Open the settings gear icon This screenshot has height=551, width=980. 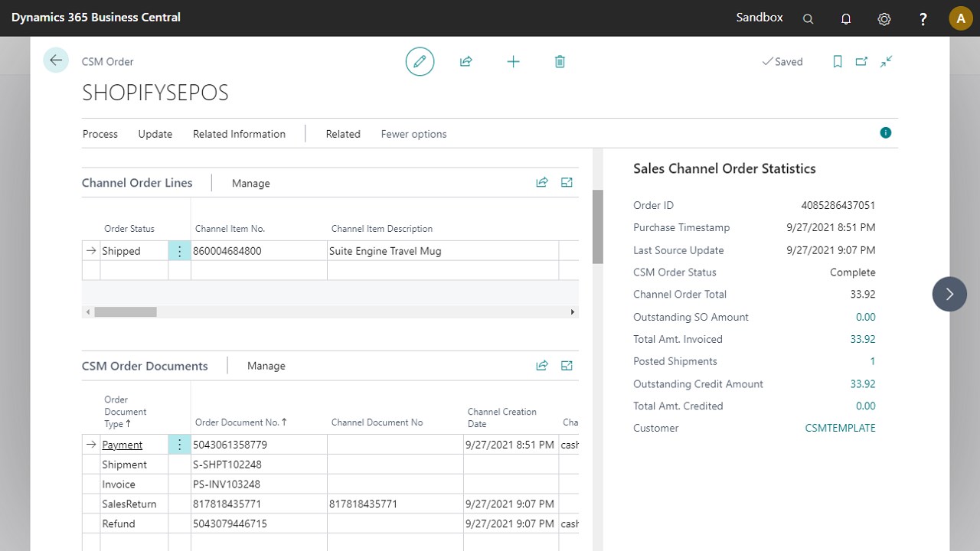click(x=884, y=18)
